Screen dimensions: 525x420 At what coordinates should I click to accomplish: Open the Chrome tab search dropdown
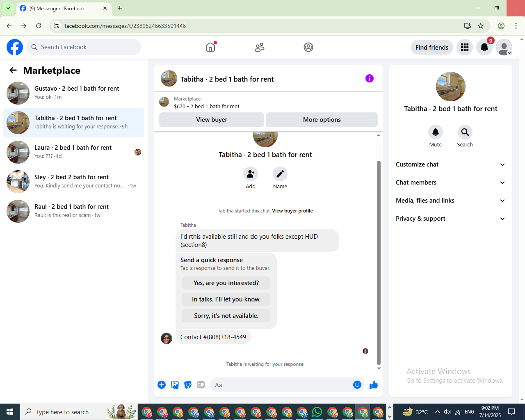8,8
